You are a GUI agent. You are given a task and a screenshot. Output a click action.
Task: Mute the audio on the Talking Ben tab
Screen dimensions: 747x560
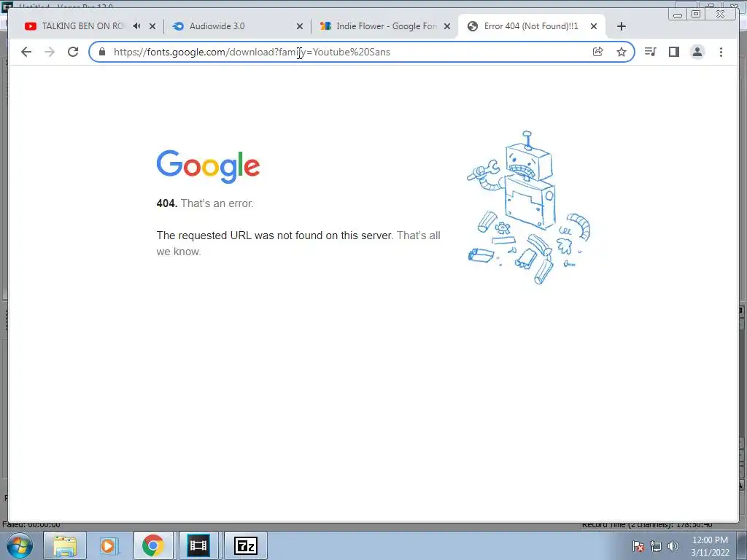(x=137, y=26)
